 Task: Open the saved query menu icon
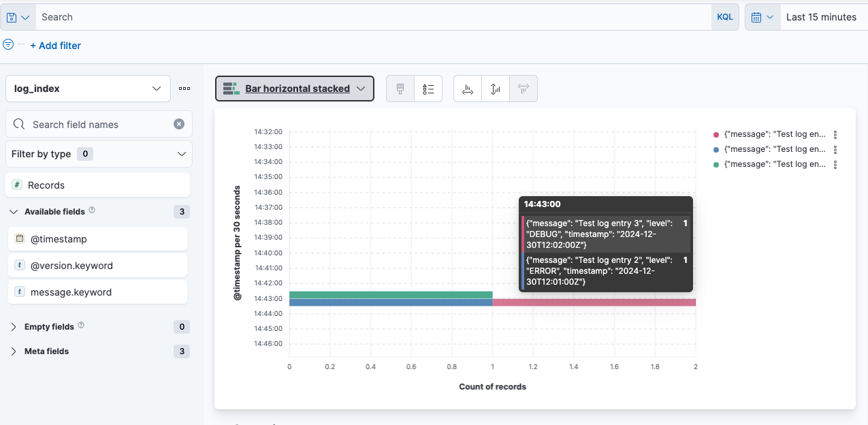(x=18, y=17)
